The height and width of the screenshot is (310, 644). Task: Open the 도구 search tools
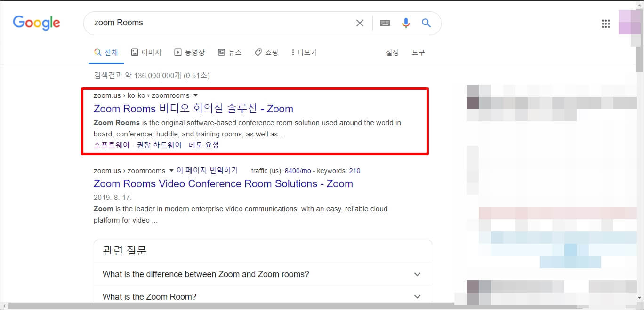419,52
